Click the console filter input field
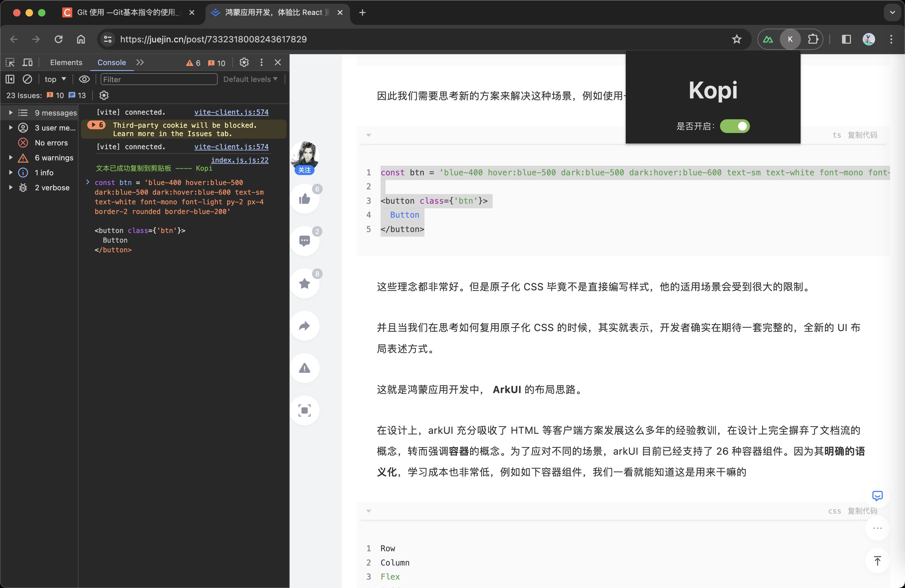 coord(158,79)
